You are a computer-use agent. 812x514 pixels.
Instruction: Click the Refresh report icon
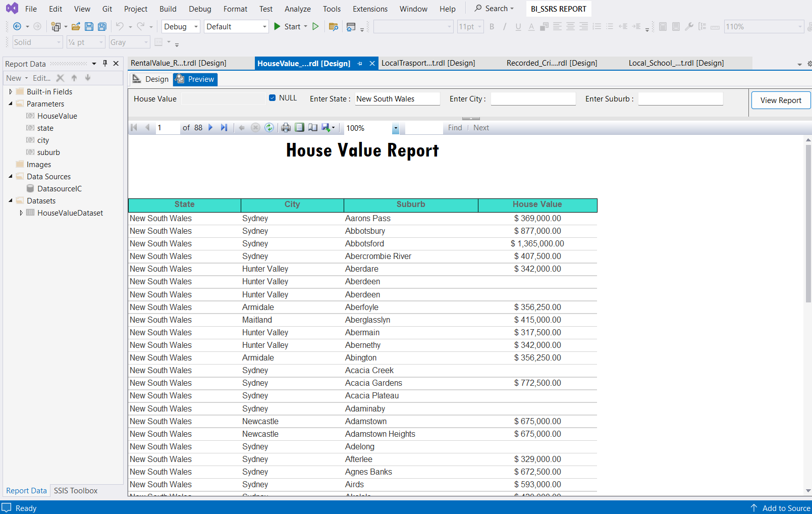point(269,128)
